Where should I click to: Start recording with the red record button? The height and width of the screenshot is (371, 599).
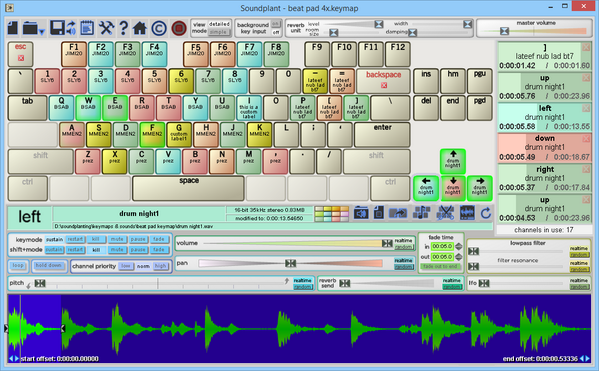[179, 28]
